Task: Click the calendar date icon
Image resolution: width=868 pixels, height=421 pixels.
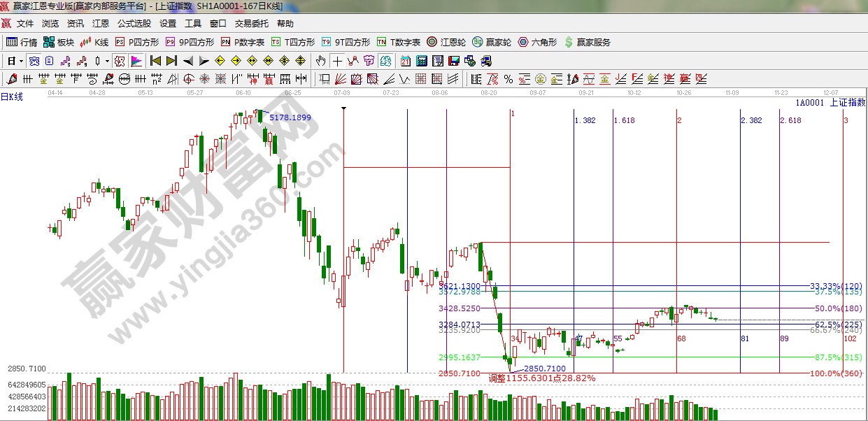Action: point(406,61)
